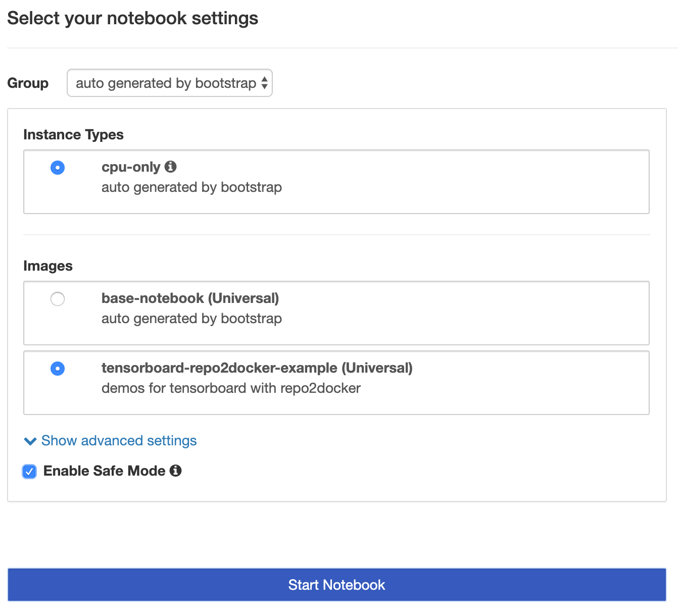The height and width of the screenshot is (616, 678).
Task: Click 'auto generated by bootstrap' under base-notebook
Action: pos(191,319)
